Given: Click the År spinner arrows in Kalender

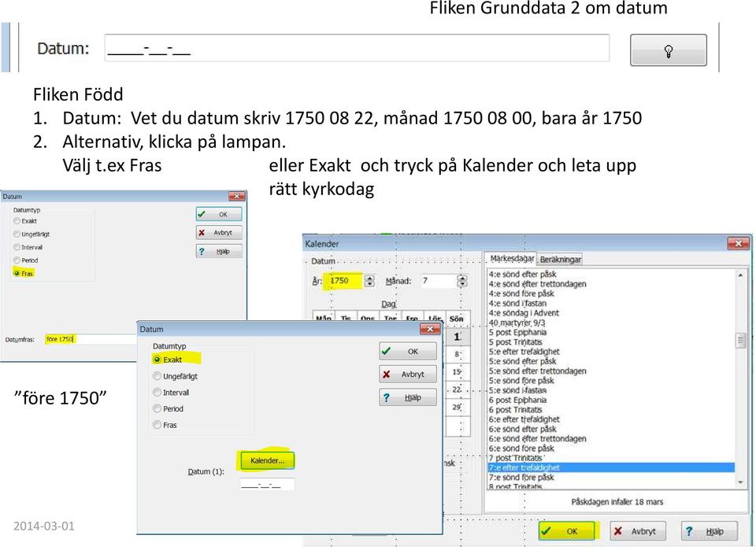Looking at the screenshot, I should coord(369,281).
